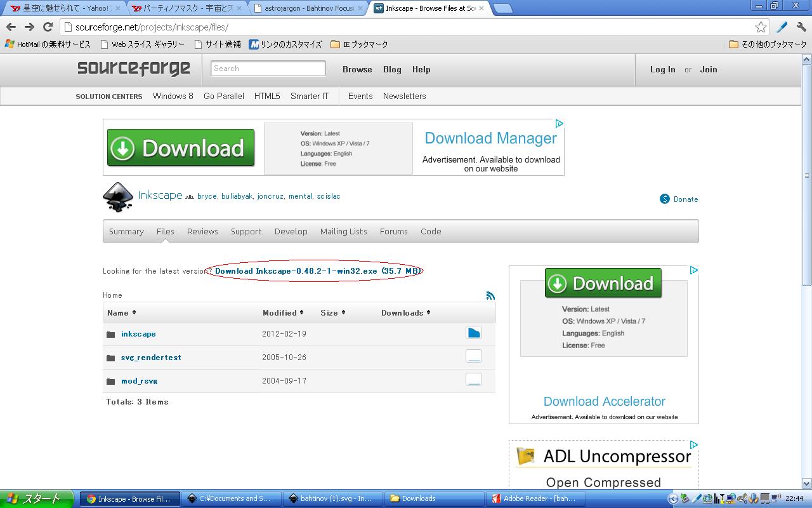The width and height of the screenshot is (812, 508).
Task: Open Downloads folder in taskbar
Action: [434, 498]
